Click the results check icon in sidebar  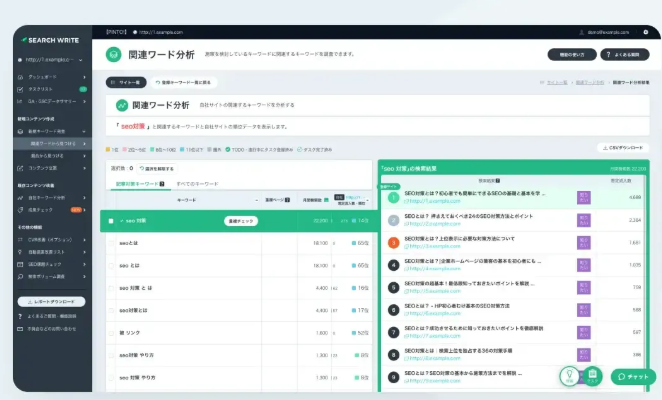coord(20,210)
